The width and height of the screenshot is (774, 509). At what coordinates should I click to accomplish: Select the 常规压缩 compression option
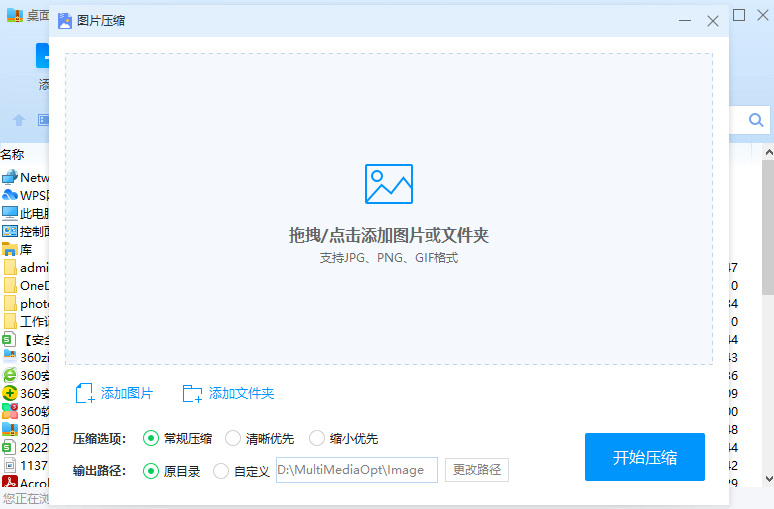(x=178, y=438)
